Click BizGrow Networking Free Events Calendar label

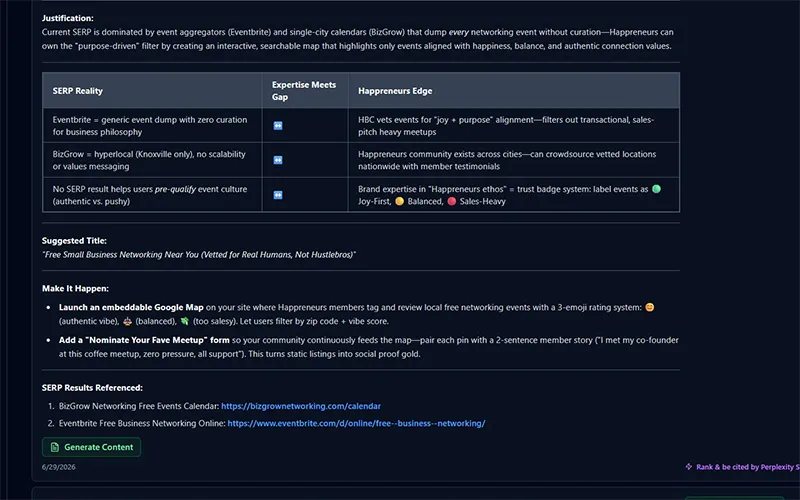139,406
